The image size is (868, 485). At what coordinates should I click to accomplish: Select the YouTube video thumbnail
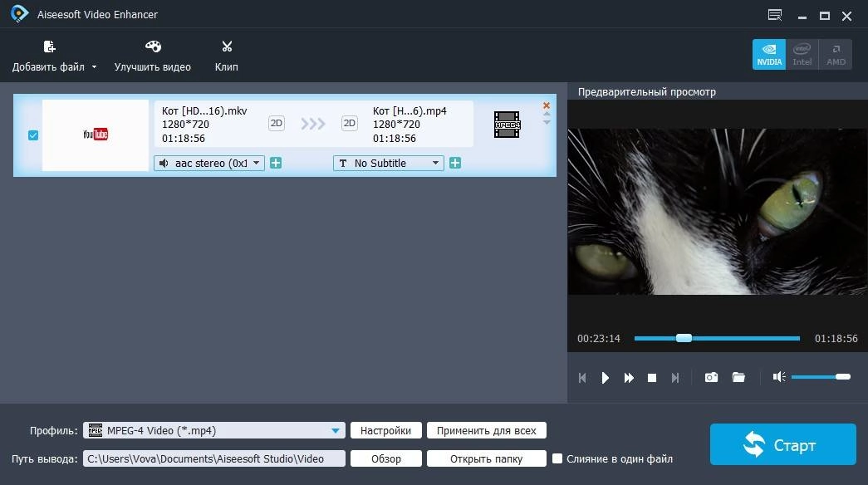pyautogui.click(x=96, y=135)
